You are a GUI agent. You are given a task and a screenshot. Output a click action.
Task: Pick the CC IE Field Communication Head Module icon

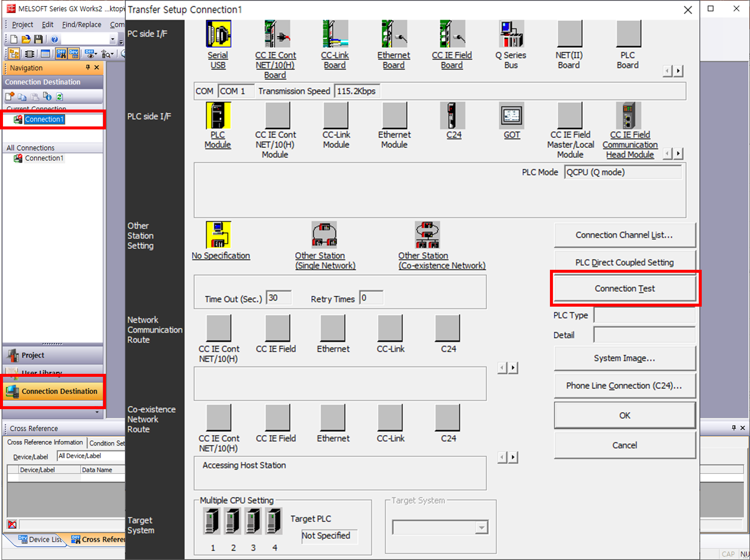(629, 115)
